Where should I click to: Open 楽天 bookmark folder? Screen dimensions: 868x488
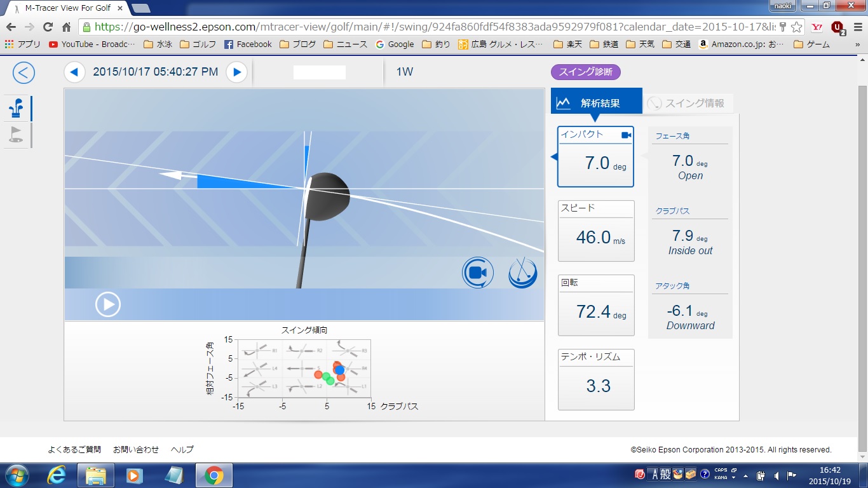pos(568,44)
